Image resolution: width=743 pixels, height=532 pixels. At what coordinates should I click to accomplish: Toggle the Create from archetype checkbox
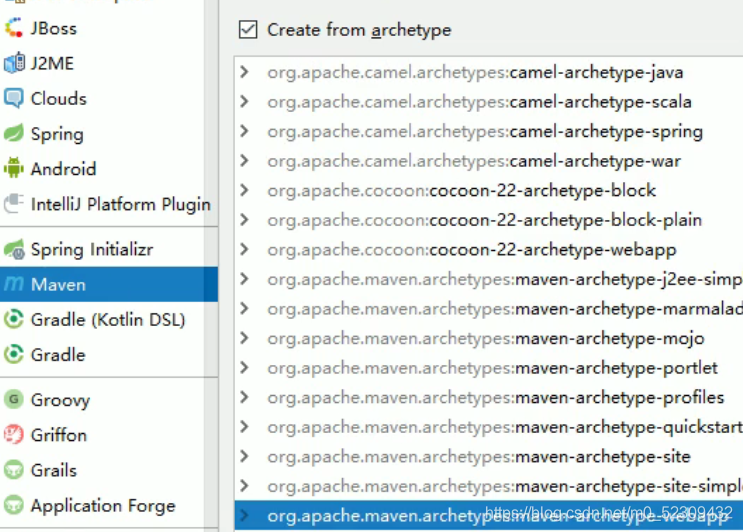click(x=248, y=29)
